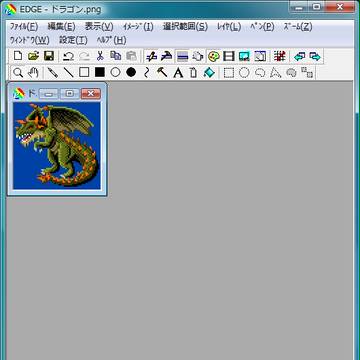Open a file with the folder icon
This screenshot has width=360, height=360.
coord(33,56)
